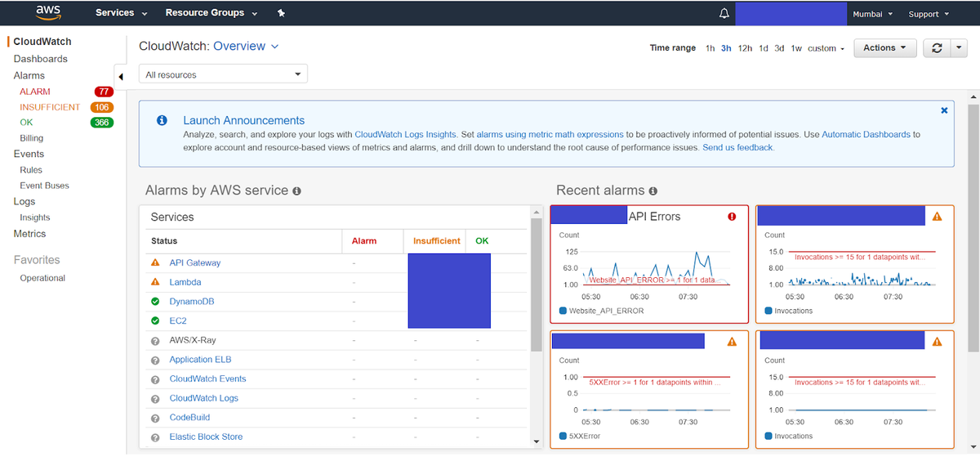The image size is (980, 457).
Task: Click the services table vertical scrollbar
Action: [536, 286]
